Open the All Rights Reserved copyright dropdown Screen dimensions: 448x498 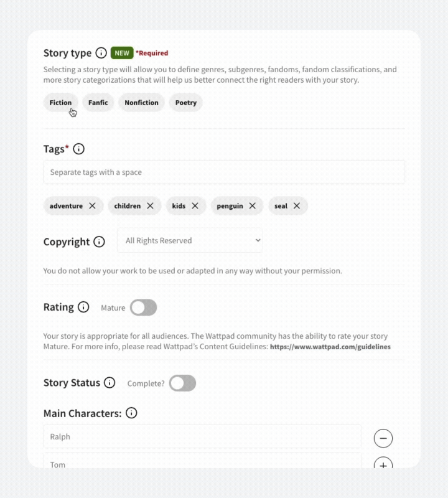(x=190, y=240)
